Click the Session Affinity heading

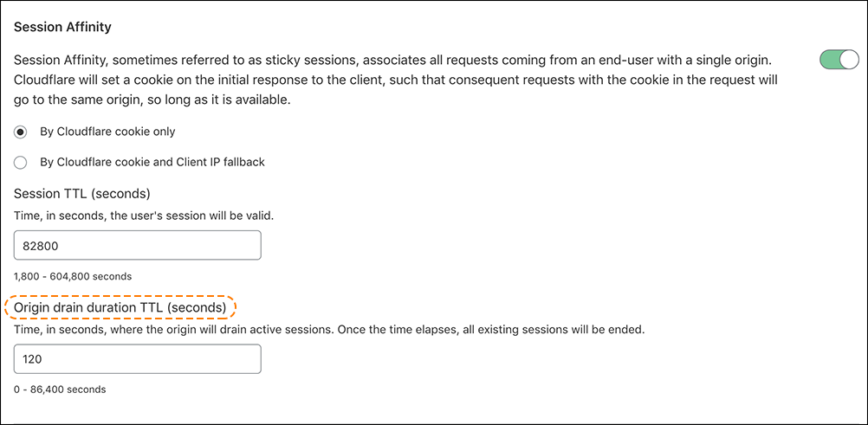(x=62, y=27)
